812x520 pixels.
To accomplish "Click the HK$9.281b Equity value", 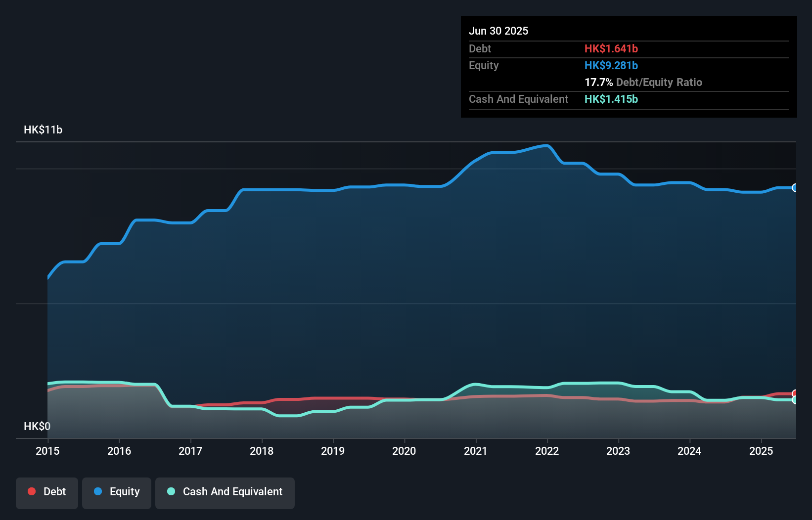I will tap(611, 65).
